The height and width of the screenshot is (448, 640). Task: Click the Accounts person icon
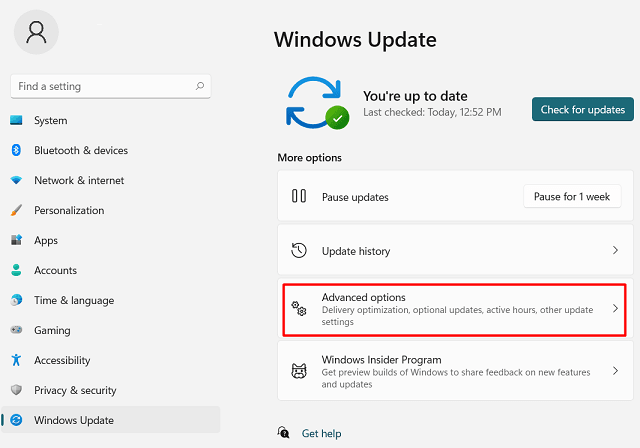[16, 270]
